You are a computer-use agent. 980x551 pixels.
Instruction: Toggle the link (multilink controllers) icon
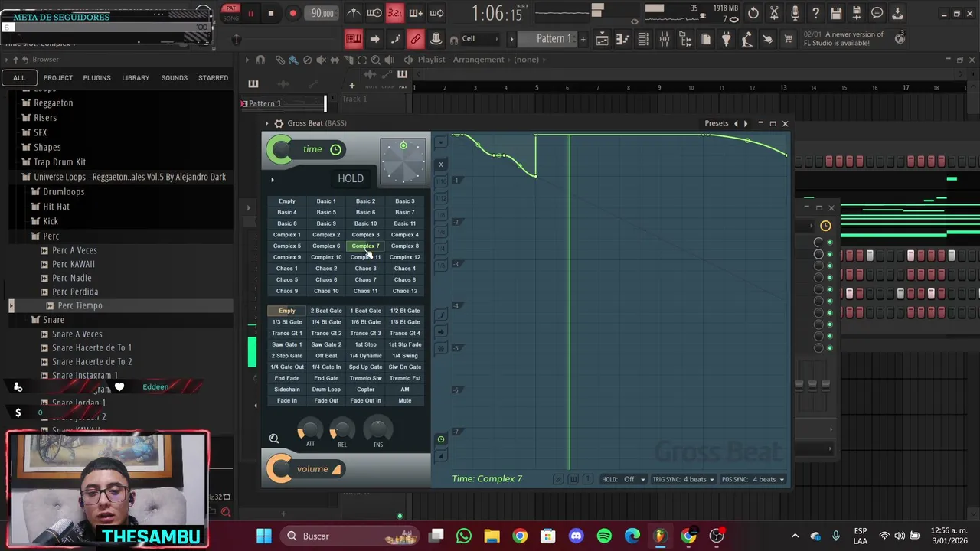(x=415, y=39)
